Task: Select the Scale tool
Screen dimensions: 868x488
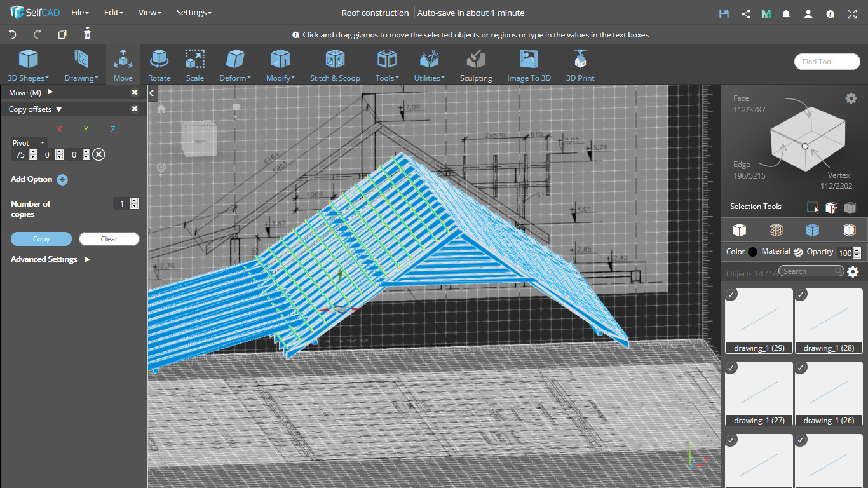Action: (x=195, y=65)
